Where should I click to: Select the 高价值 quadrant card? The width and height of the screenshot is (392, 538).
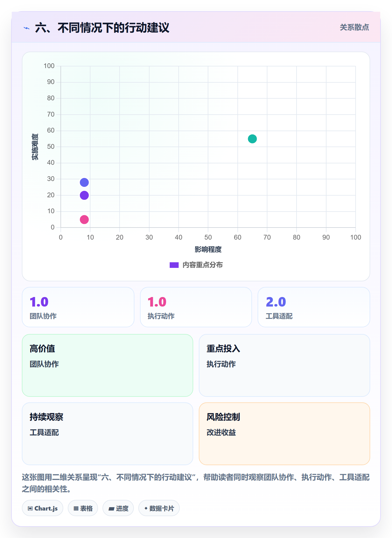[108, 365]
